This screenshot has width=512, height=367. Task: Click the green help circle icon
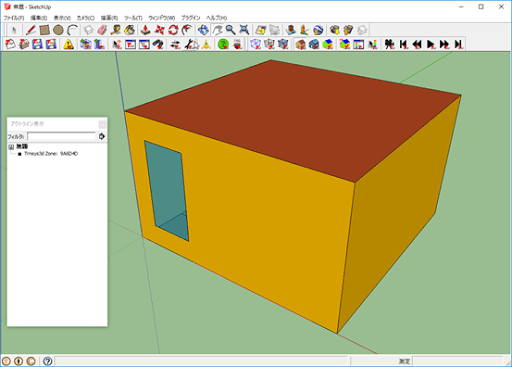(223, 44)
